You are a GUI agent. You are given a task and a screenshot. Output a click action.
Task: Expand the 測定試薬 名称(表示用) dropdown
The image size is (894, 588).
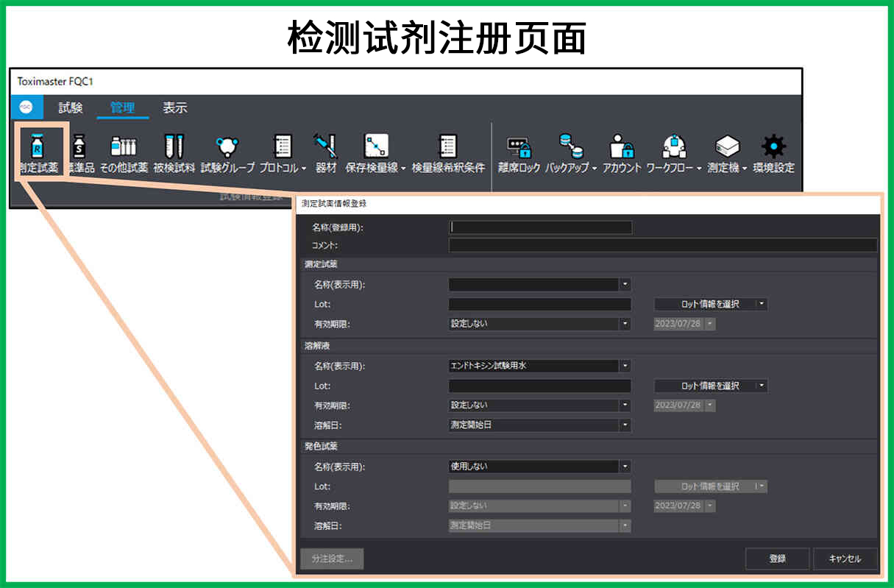pyautogui.click(x=540, y=284)
